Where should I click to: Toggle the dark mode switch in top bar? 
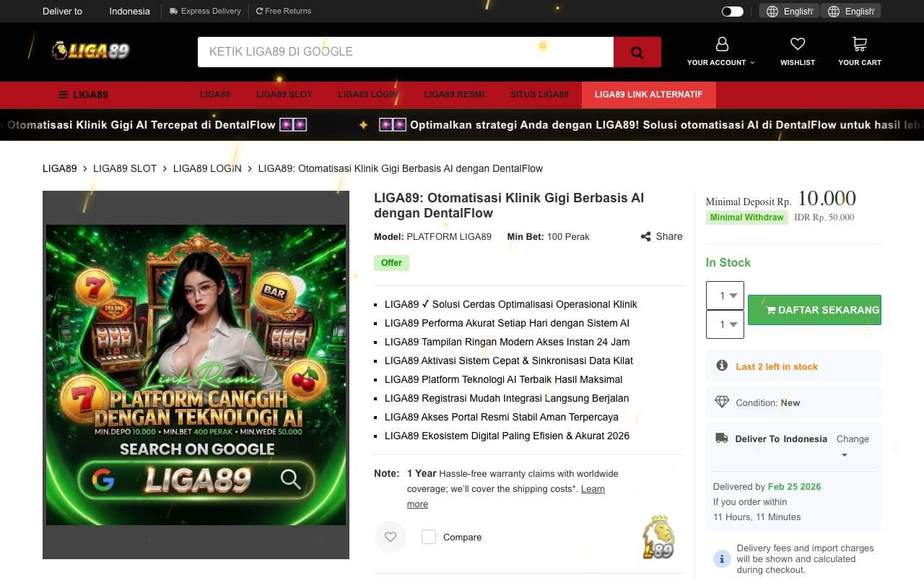pos(732,12)
